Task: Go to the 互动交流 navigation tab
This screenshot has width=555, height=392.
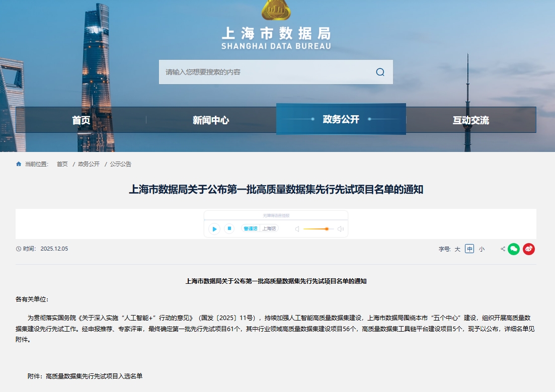Action: pos(470,120)
